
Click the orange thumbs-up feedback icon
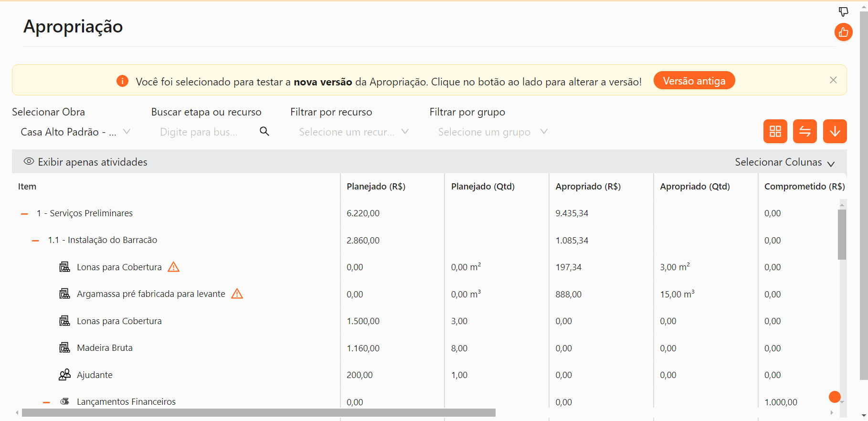(x=843, y=32)
